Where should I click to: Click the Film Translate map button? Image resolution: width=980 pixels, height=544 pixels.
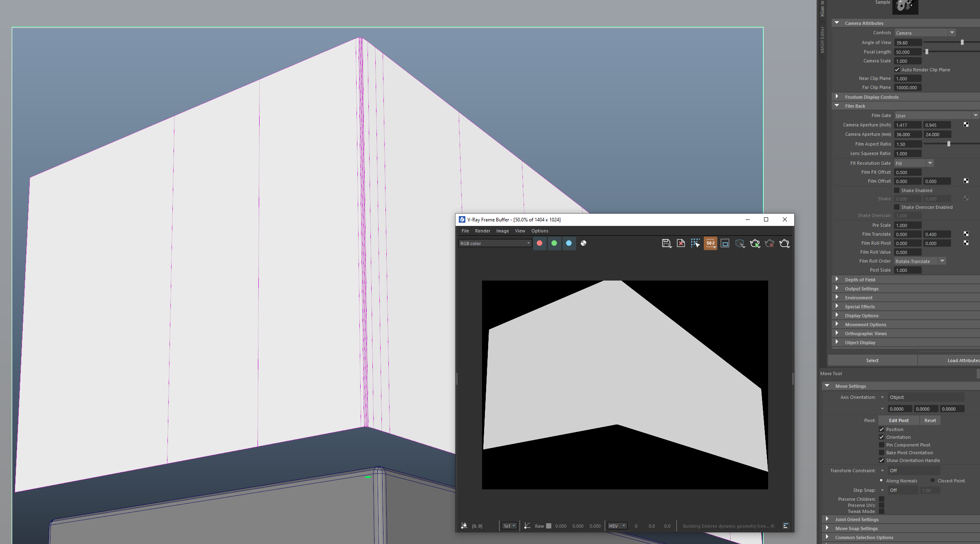pyautogui.click(x=966, y=234)
